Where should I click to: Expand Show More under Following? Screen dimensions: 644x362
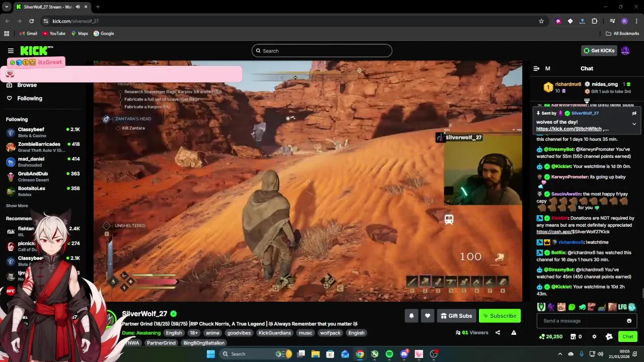coord(17,206)
